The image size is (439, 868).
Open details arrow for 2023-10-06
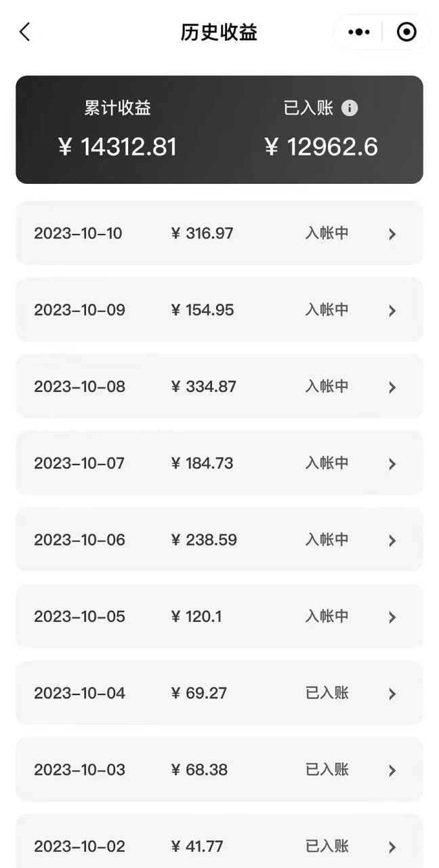(x=392, y=540)
